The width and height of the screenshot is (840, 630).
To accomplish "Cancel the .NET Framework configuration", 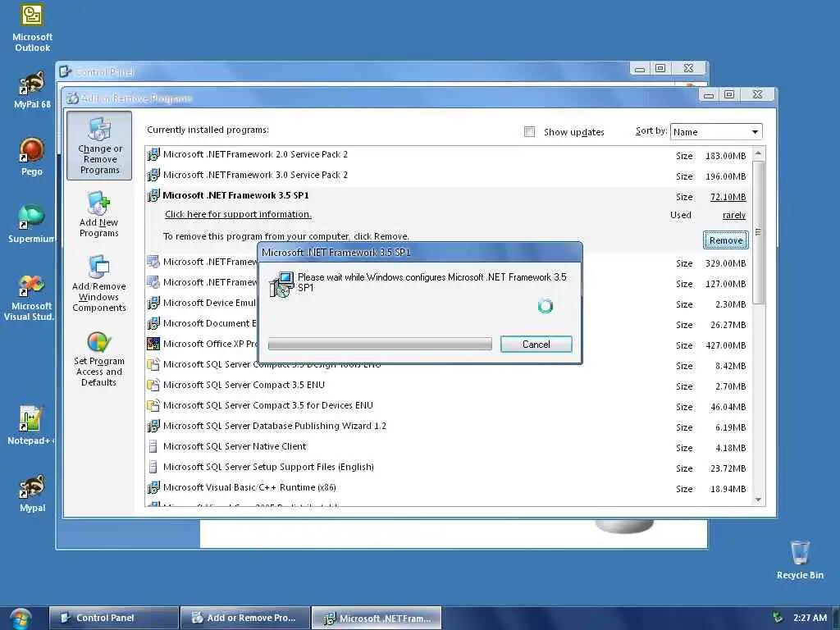I will pyautogui.click(x=536, y=344).
